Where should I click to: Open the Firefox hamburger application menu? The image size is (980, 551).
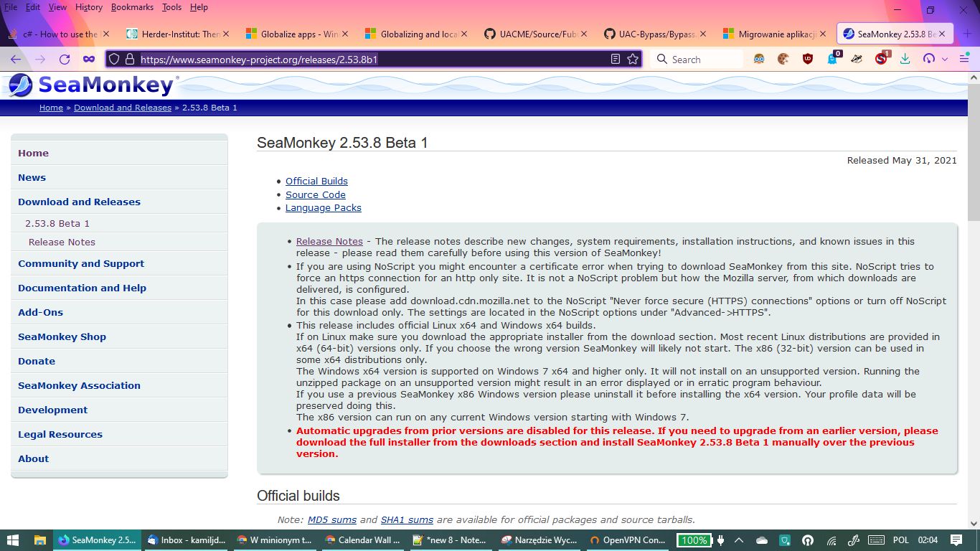click(x=964, y=60)
